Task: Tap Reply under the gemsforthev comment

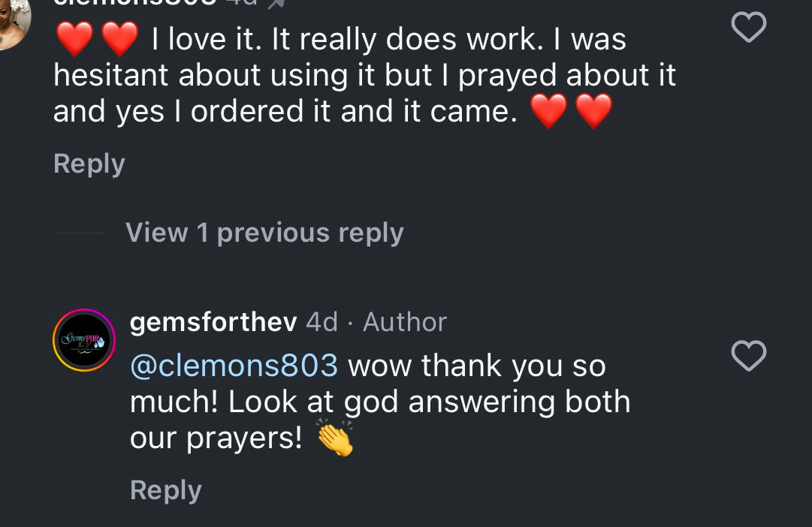Action: 165,490
